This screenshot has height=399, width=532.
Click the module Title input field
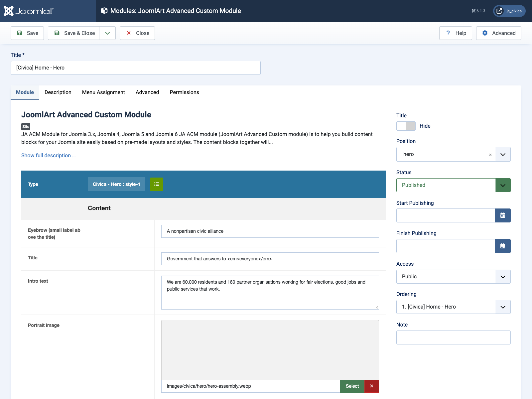tap(136, 68)
